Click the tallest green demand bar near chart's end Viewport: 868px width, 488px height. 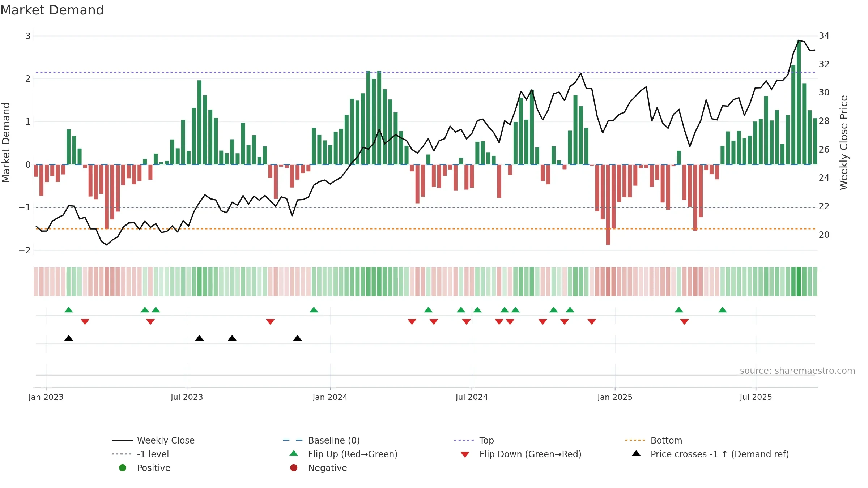pyautogui.click(x=799, y=102)
